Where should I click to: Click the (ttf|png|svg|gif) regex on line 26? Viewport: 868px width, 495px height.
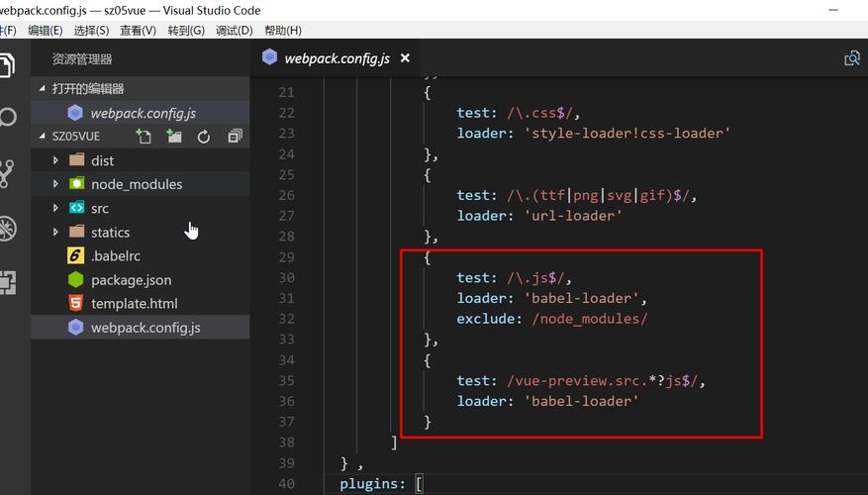tap(598, 195)
